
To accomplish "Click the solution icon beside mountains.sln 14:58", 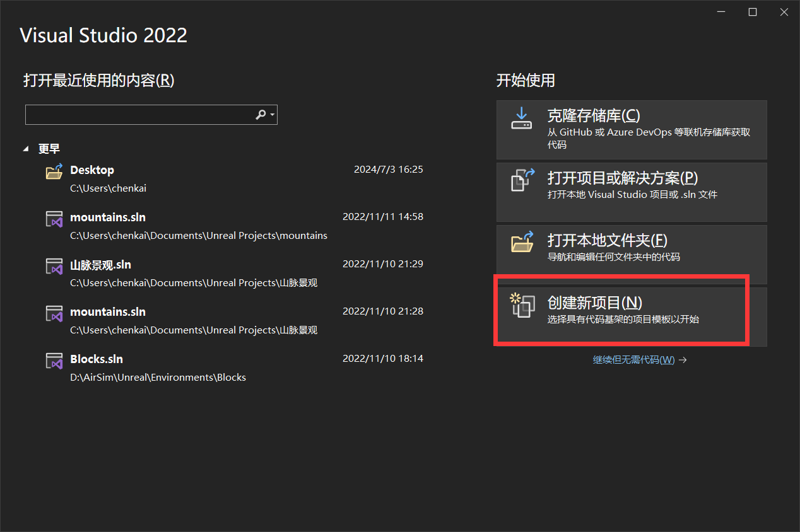I will (x=54, y=219).
